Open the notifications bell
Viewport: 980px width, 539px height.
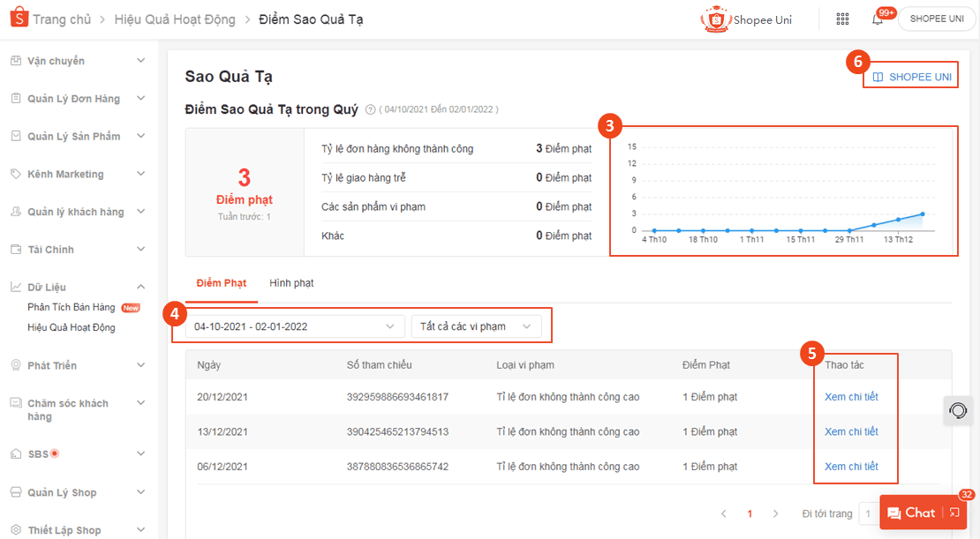[877, 19]
